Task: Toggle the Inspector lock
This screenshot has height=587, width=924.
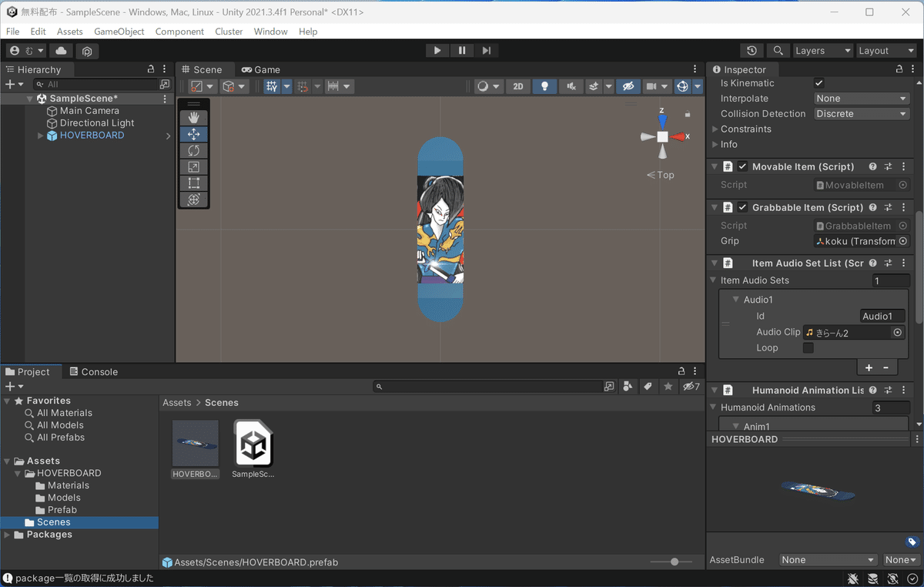Action: point(899,69)
